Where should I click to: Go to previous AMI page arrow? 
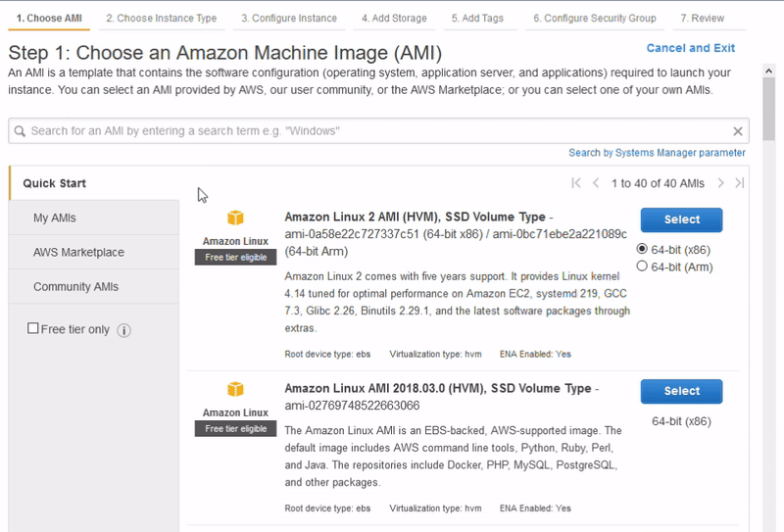[x=596, y=183]
